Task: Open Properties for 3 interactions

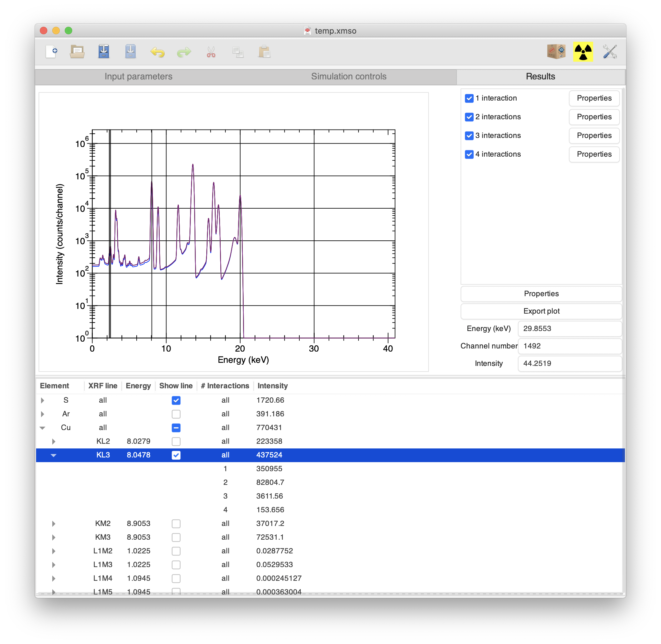Action: (x=594, y=135)
